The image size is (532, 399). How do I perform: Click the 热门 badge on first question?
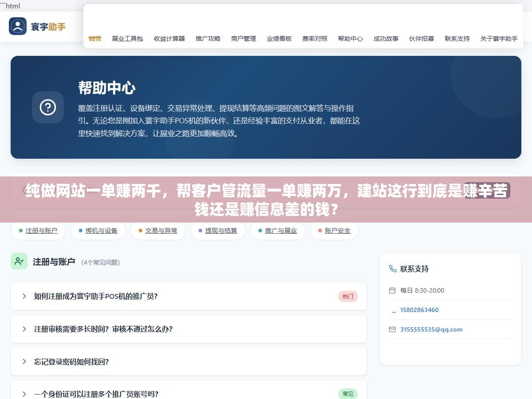coord(348,297)
